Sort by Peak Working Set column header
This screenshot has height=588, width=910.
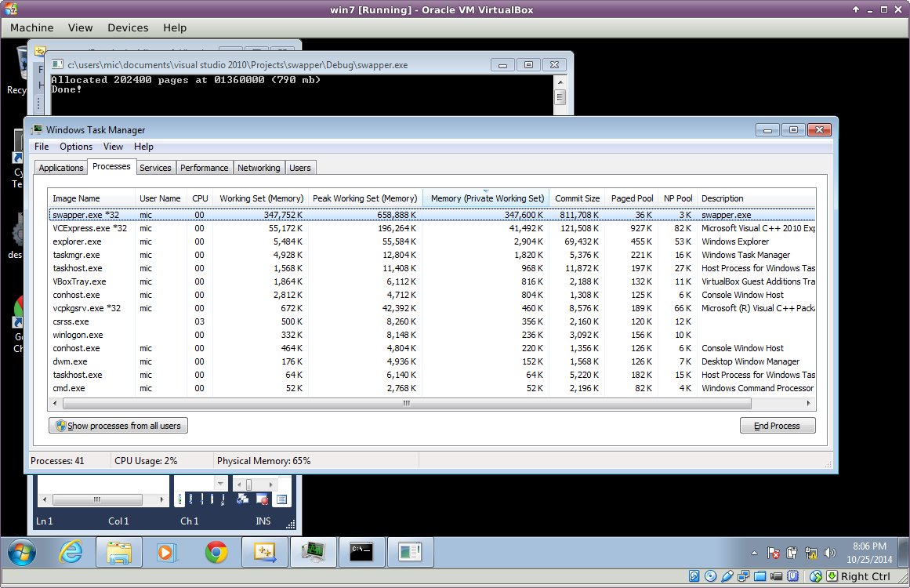click(x=365, y=198)
